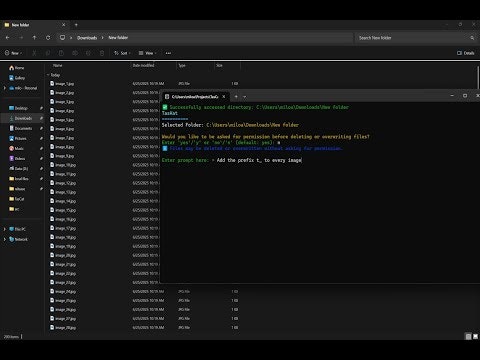Click the Rename icon in Explorer toolbar
Viewport: 480px width, 360px height.
coord(75,53)
